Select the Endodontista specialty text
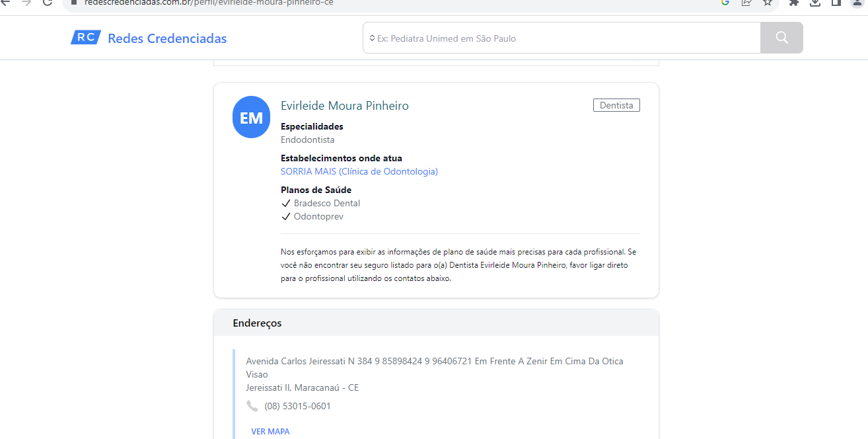The height and width of the screenshot is (439, 868). click(x=308, y=140)
